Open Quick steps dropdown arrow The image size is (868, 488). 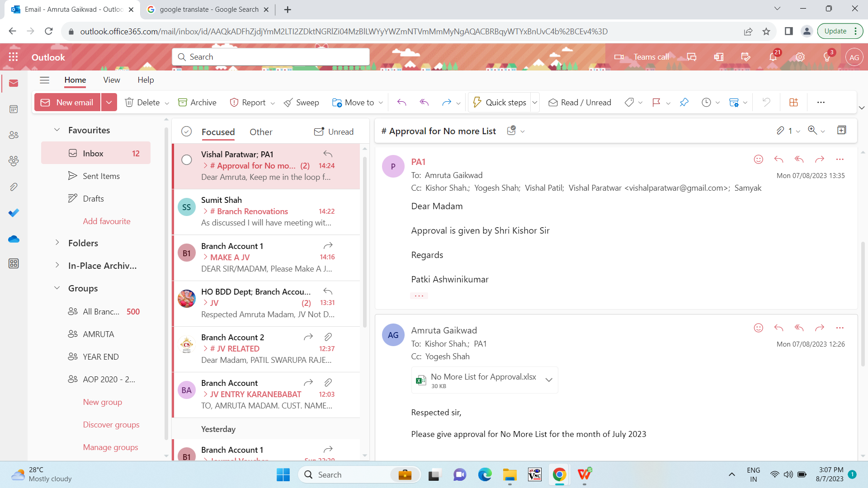click(535, 103)
